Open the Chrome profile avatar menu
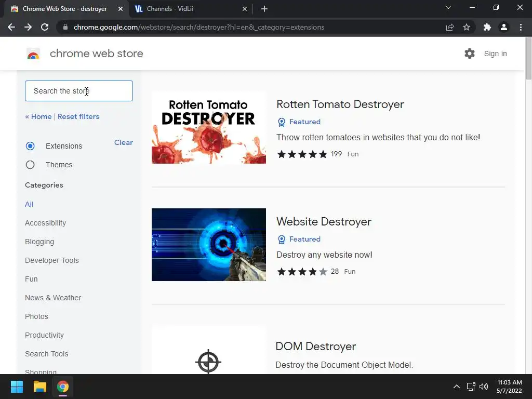Screen dimensions: 532x399 coord(504,27)
